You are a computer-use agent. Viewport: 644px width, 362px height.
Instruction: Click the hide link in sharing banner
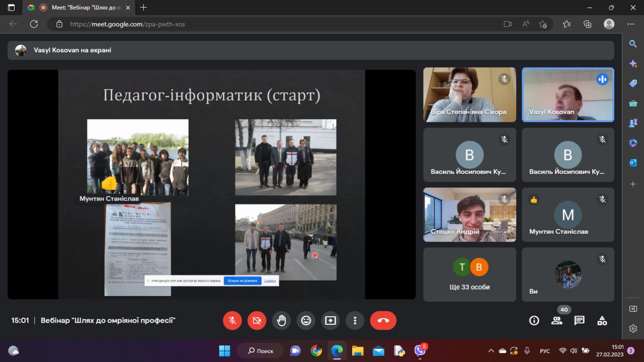coord(270,280)
